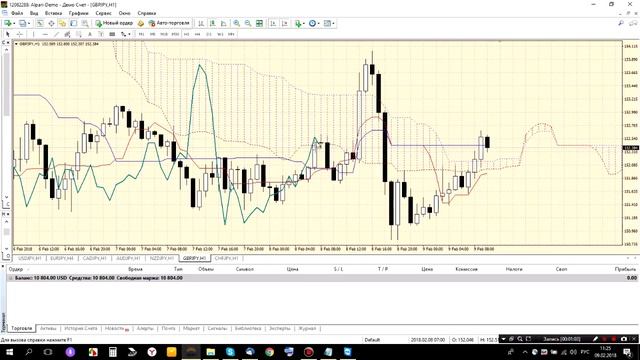Switch chart to line chart icon

(224, 23)
